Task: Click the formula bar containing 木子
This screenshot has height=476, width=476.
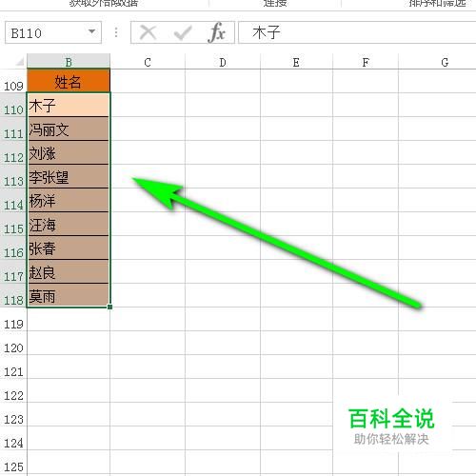Action: tap(357, 32)
